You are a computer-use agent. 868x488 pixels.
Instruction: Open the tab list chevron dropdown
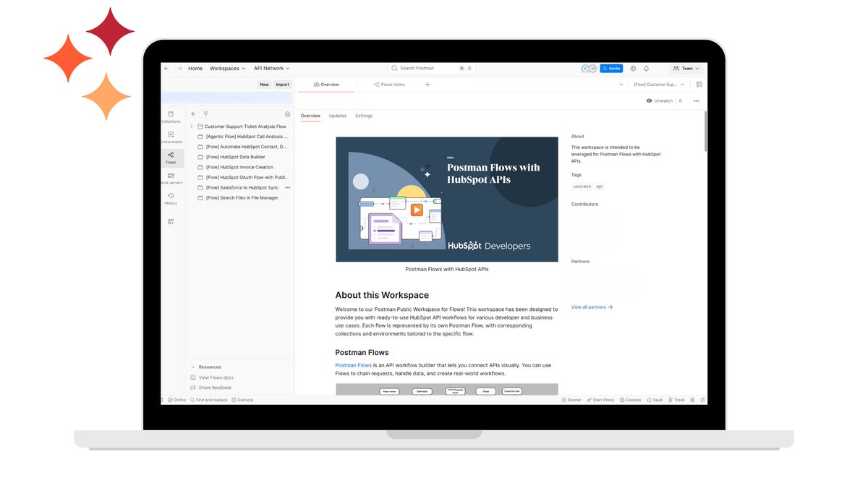[x=621, y=85]
